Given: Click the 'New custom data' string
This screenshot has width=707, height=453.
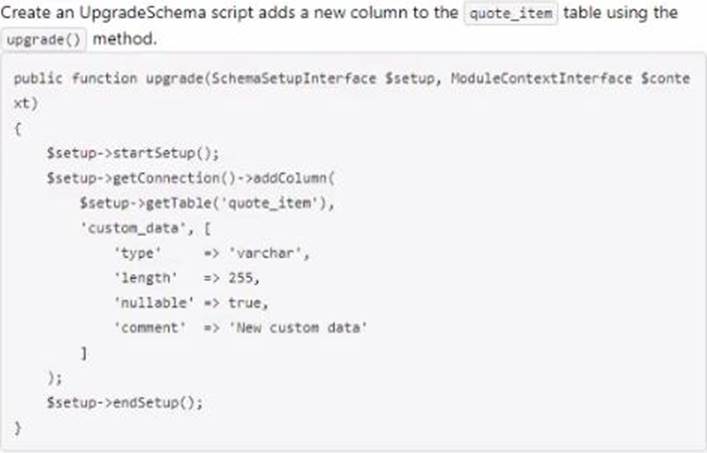Looking at the screenshot, I should click(298, 328).
